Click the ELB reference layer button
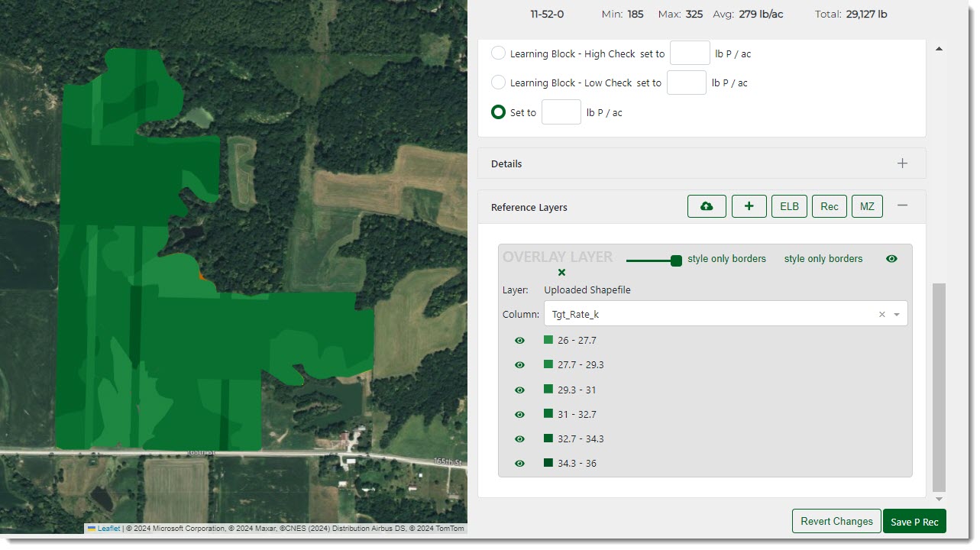The image size is (980, 550). 789,206
